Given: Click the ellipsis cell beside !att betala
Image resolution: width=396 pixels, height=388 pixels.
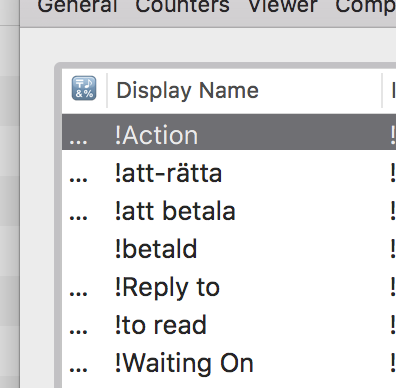Looking at the screenshot, I should [x=78, y=218].
